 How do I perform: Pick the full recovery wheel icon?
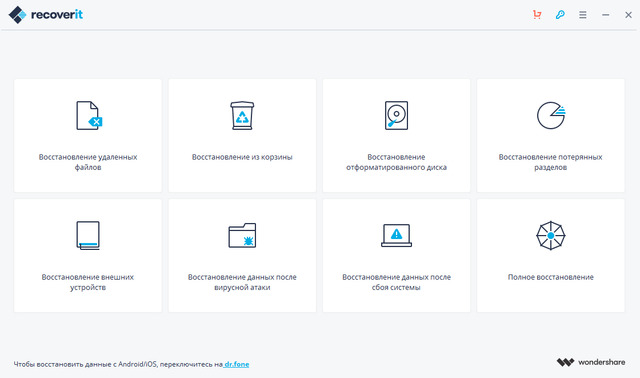click(x=551, y=236)
